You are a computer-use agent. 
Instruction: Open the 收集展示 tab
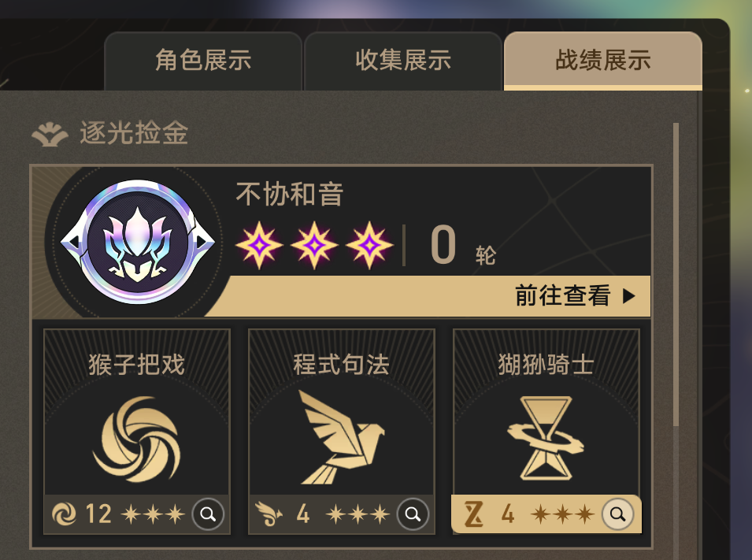(403, 61)
